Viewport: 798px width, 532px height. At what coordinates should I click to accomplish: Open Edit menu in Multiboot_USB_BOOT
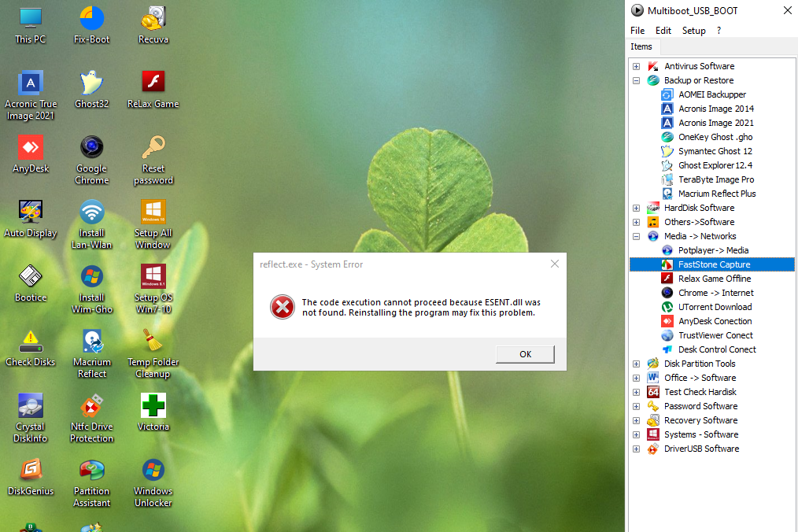tap(663, 31)
